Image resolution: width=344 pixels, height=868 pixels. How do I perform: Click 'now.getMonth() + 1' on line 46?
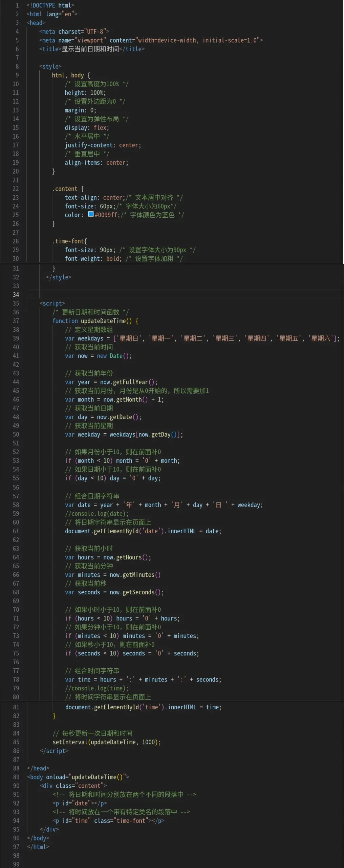[132, 400]
